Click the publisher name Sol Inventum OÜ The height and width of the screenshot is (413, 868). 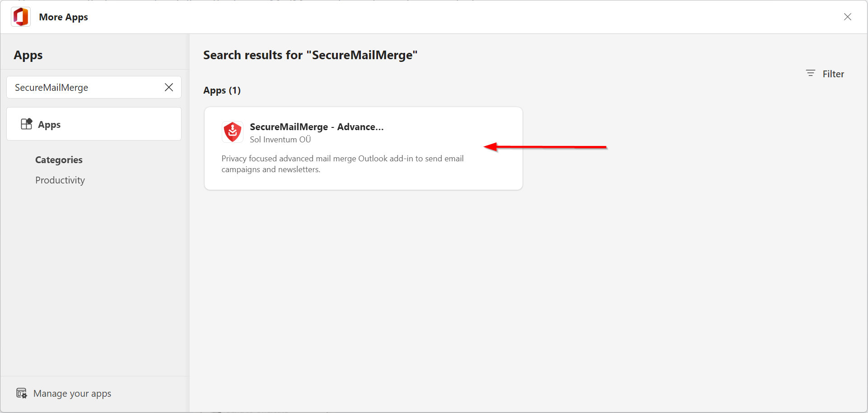pyautogui.click(x=280, y=139)
